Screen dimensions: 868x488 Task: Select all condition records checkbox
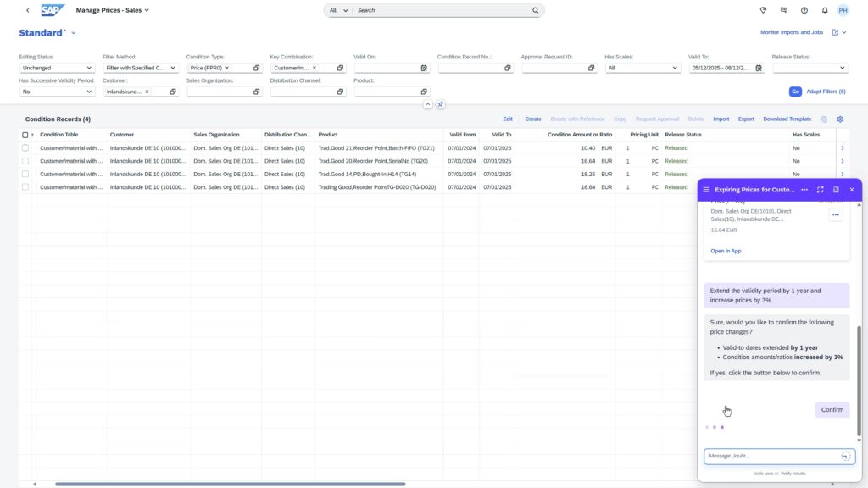point(25,135)
